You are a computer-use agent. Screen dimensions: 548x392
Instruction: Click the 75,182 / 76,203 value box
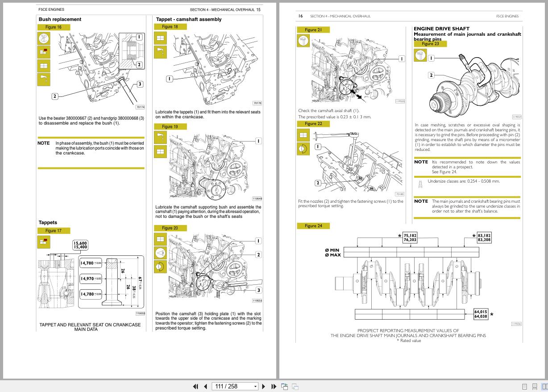coord(410,238)
